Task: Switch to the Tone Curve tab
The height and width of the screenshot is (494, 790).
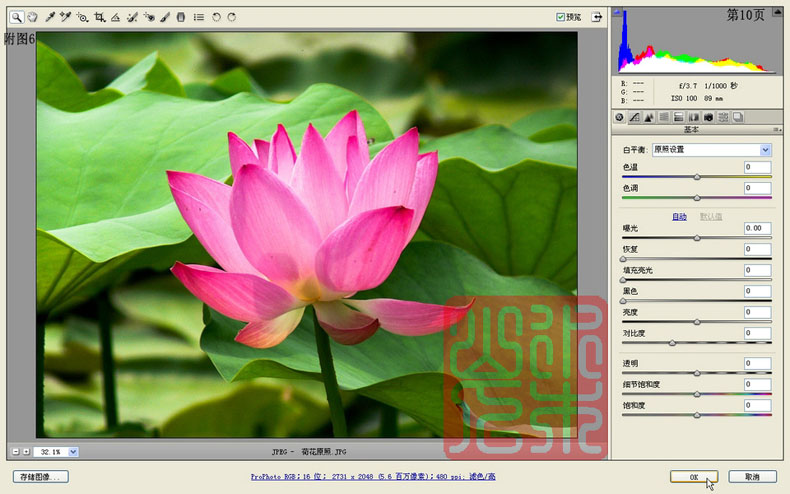Action: point(634,117)
